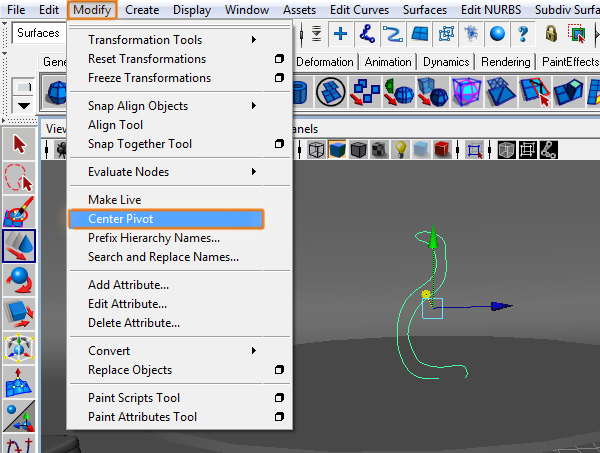Click the green Y-axis manipulator arrow
600x453 pixels.
tap(433, 239)
